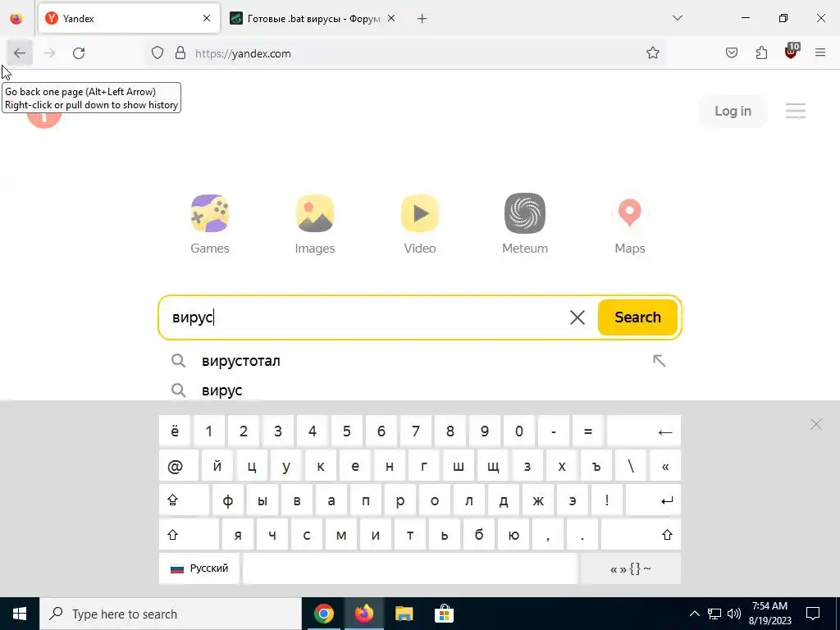Reload the current Yandex page
840x630 pixels.
(79, 53)
